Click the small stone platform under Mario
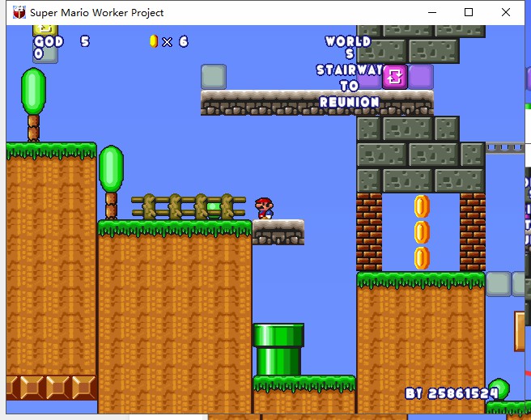The height and width of the screenshot is (420, 531). point(278,232)
